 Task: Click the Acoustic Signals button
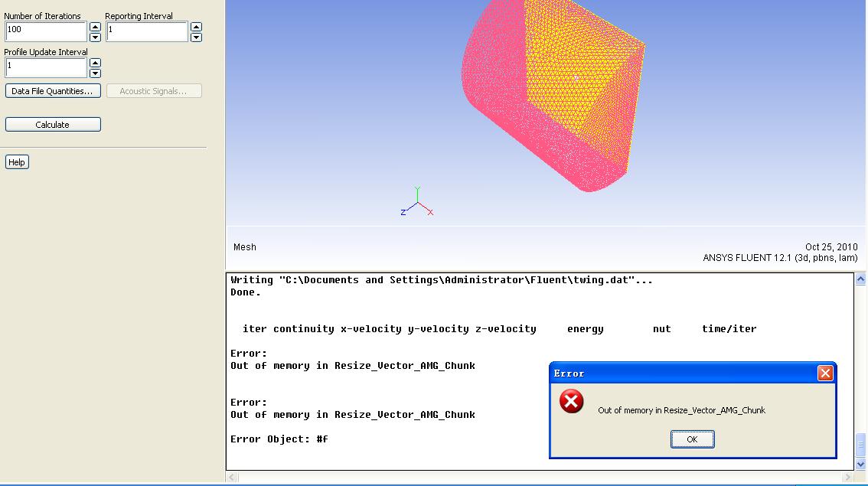click(153, 91)
